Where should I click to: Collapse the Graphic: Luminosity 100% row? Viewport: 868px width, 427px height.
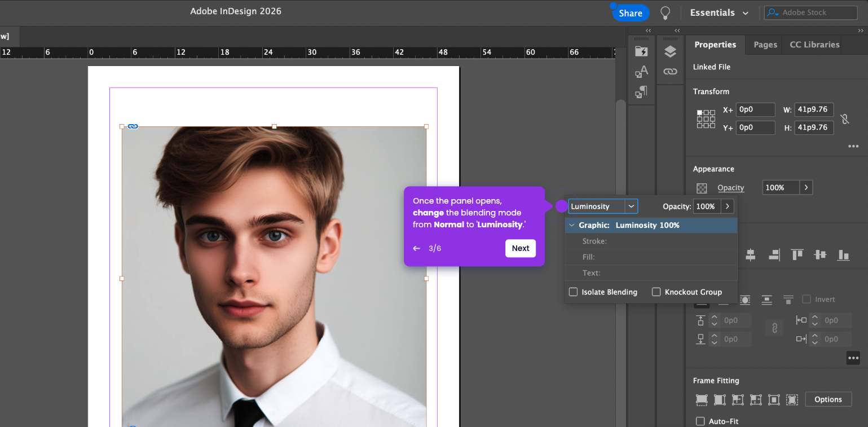pos(572,225)
